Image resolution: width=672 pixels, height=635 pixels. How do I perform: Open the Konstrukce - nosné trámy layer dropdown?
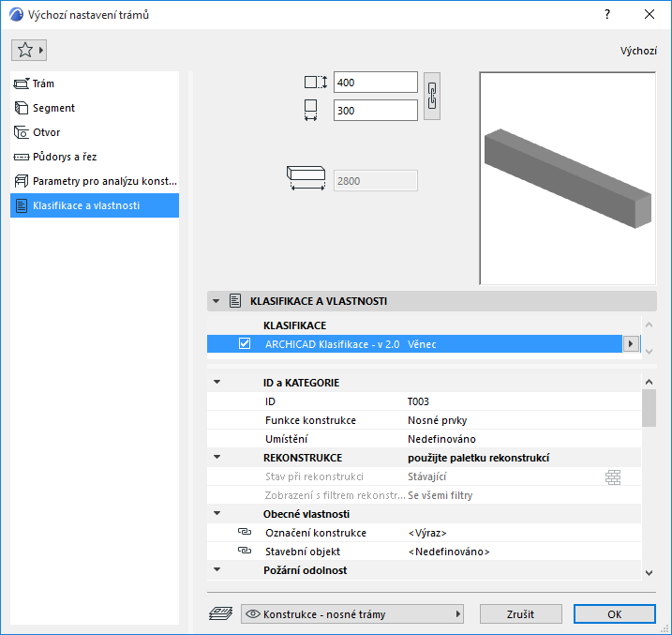352,614
